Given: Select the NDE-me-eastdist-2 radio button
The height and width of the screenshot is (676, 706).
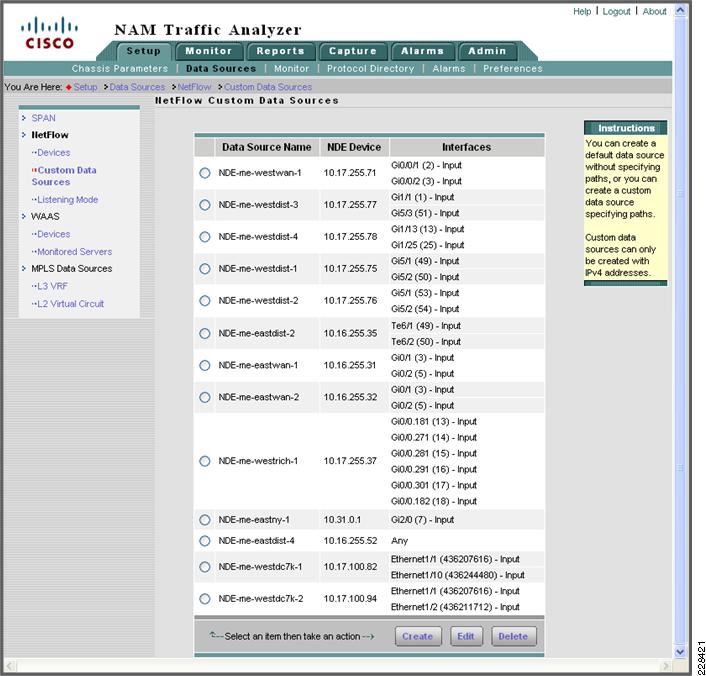Looking at the screenshot, I should coord(205,334).
